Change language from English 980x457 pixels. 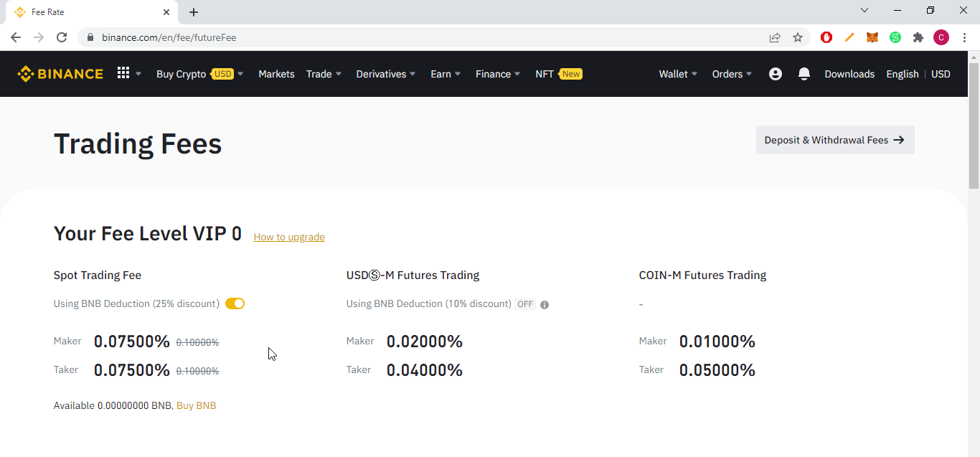(903, 74)
